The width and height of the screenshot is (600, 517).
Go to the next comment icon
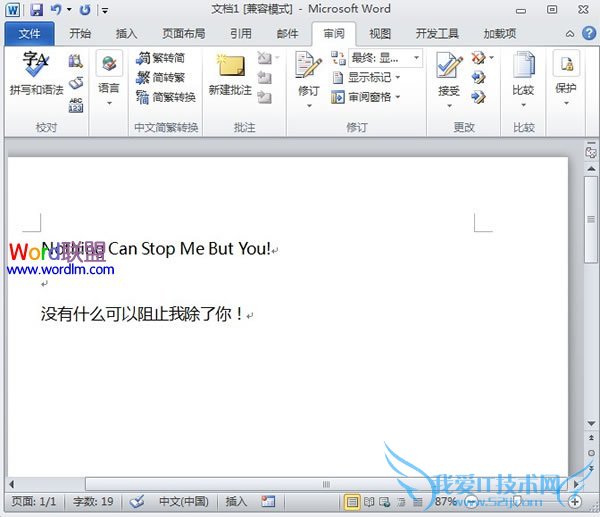click(264, 97)
